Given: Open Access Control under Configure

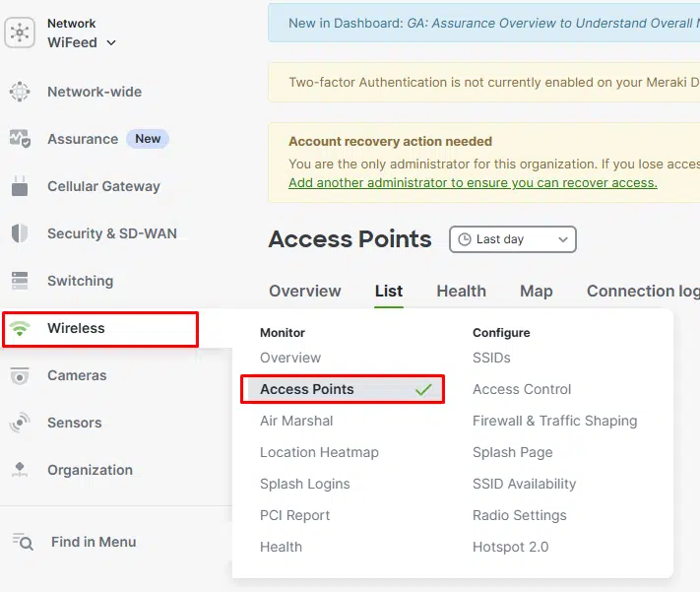Looking at the screenshot, I should (x=522, y=390).
